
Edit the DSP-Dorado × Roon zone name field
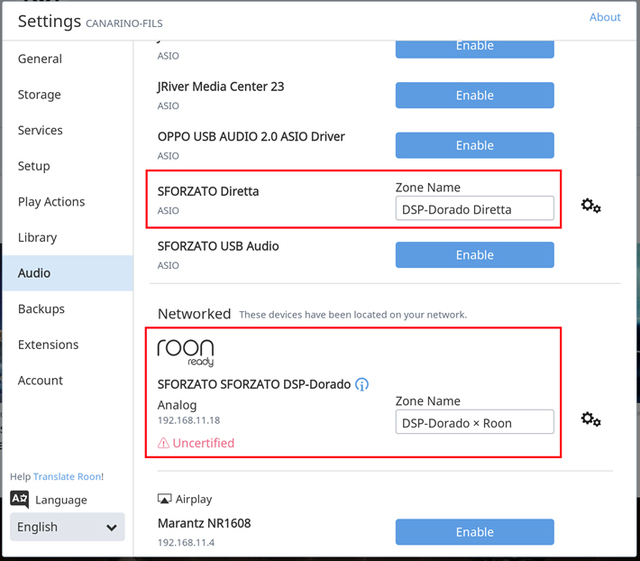pos(474,422)
